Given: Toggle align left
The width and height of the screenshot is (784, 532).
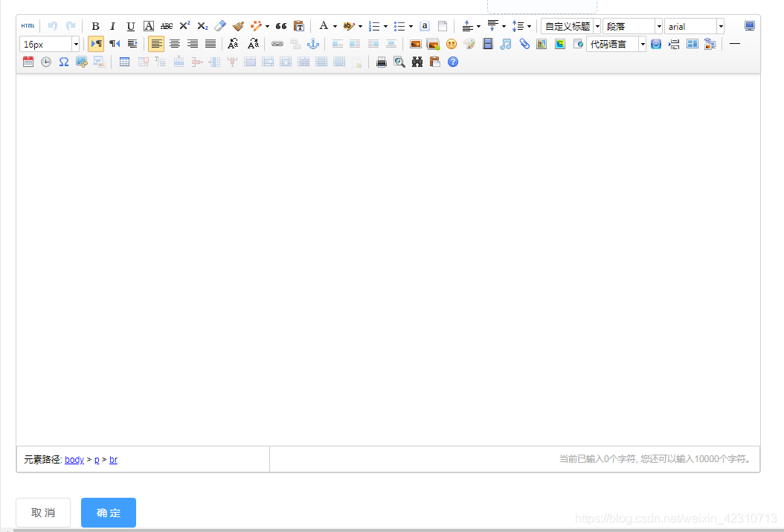Looking at the screenshot, I should [156, 44].
